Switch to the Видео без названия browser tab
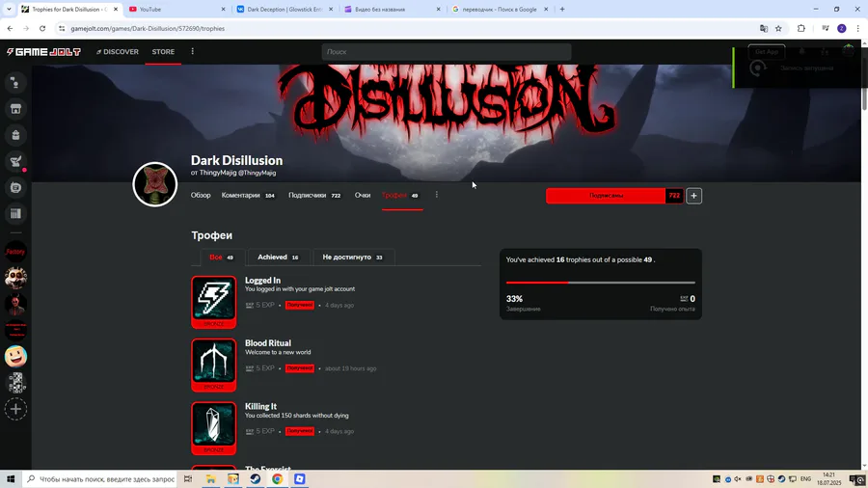 tap(392, 10)
